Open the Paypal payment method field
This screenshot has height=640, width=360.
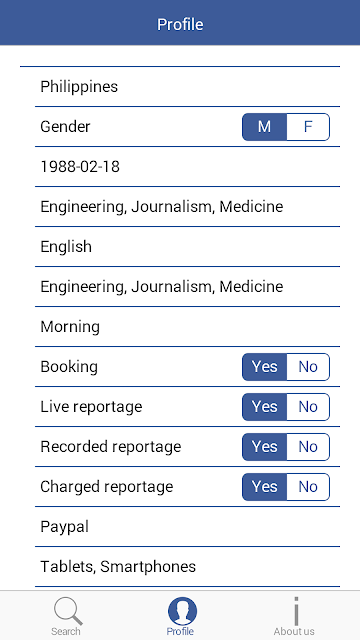pyautogui.click(x=187, y=527)
